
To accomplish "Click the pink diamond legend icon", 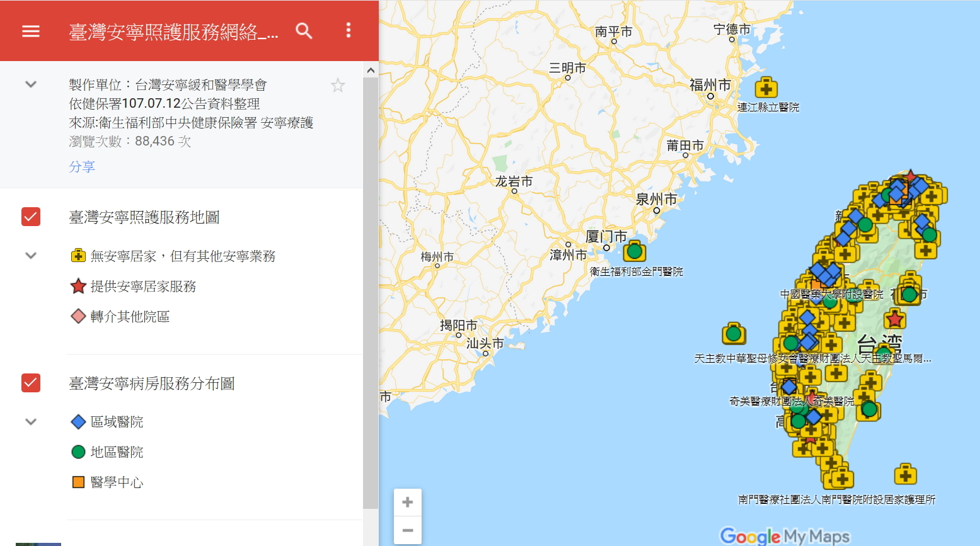I will tap(78, 317).
